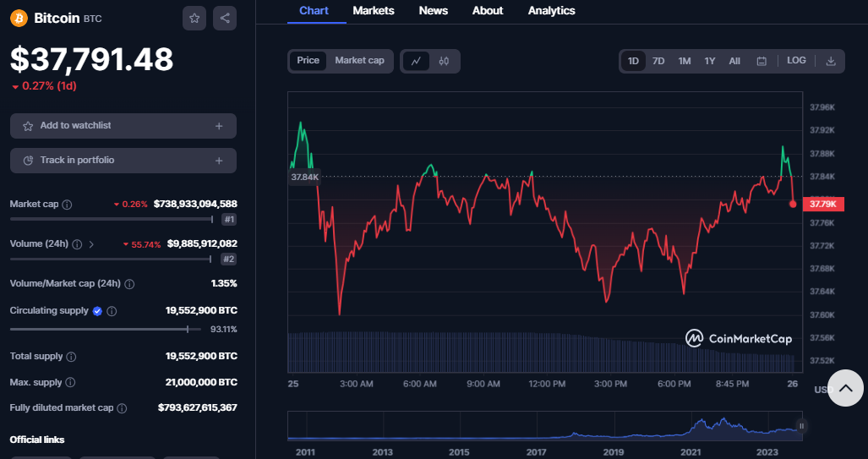Screen dimensions: 868x459
Task: Open the Markets tab
Action: coord(373,11)
